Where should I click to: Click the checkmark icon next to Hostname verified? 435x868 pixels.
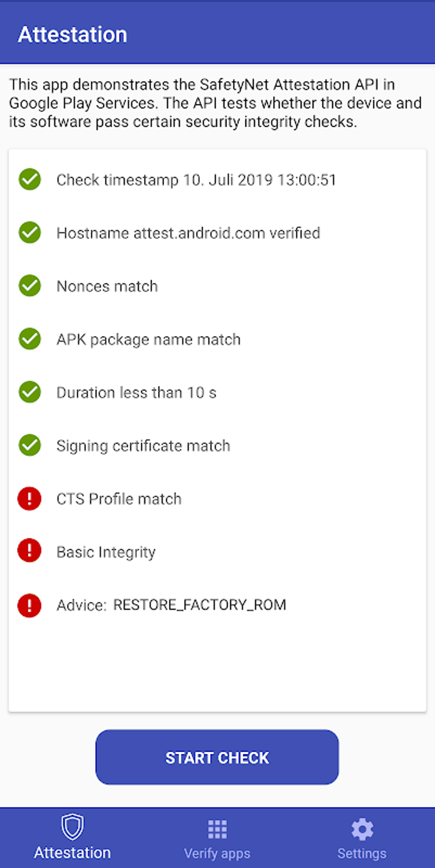click(29, 233)
